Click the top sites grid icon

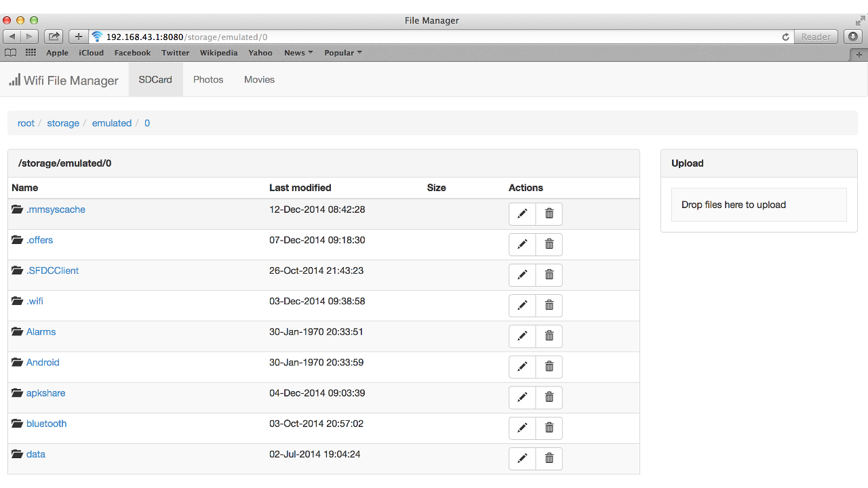coord(30,52)
